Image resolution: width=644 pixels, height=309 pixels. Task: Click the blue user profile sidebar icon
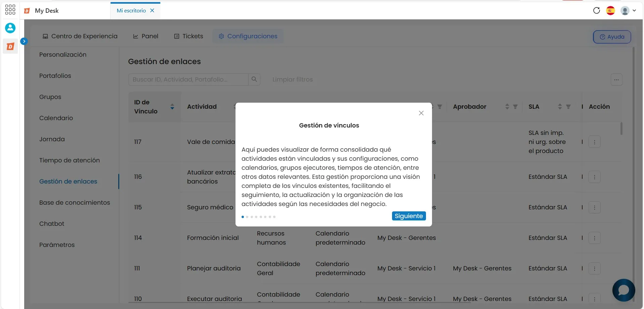[x=10, y=28]
